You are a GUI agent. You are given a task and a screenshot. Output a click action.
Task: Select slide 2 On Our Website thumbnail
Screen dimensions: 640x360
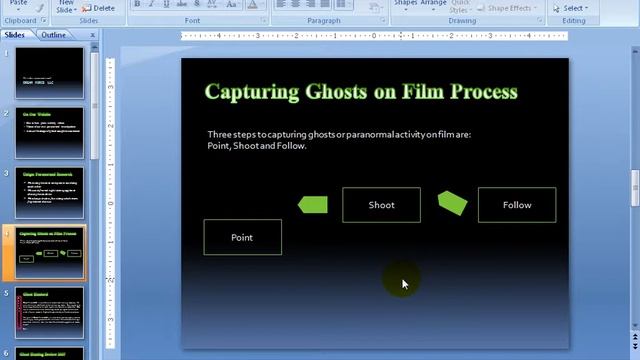(x=49, y=133)
